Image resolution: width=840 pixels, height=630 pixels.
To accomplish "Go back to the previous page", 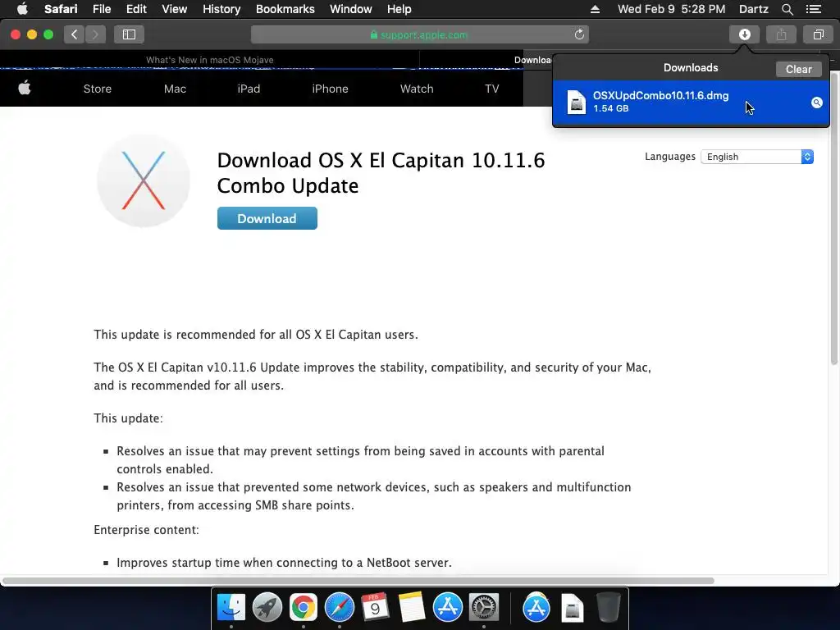I will 74,34.
